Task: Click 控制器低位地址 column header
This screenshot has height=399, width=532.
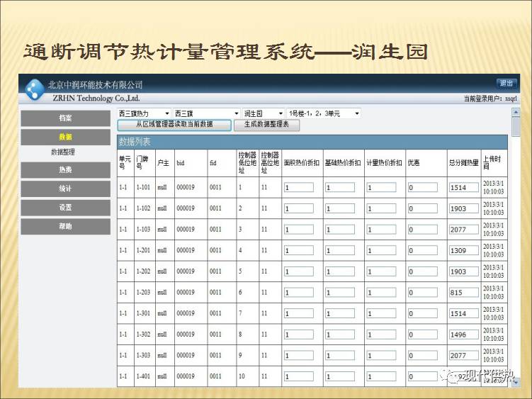Action: (247, 163)
